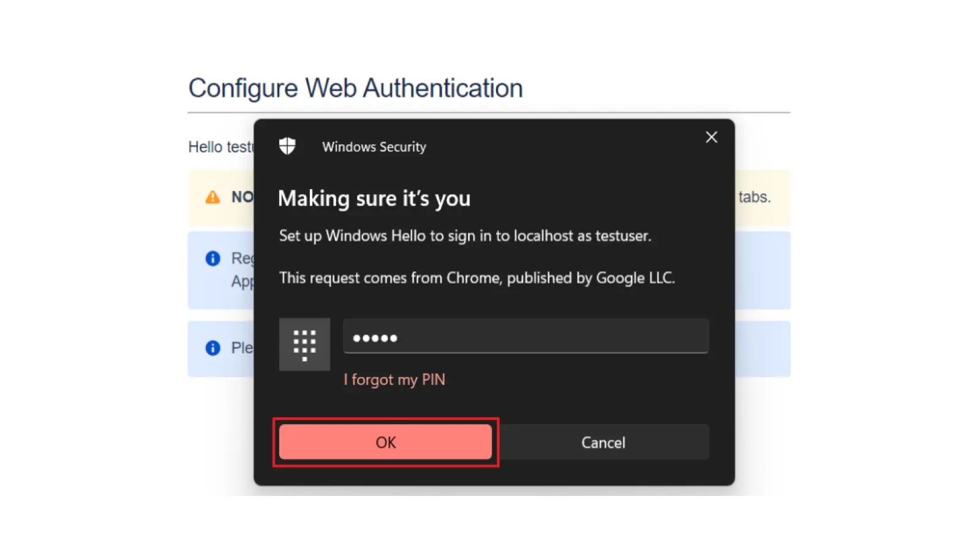Image resolution: width=980 pixels, height=551 pixels.
Task: Click the shield emblem next to the dialog title
Action: click(x=288, y=146)
